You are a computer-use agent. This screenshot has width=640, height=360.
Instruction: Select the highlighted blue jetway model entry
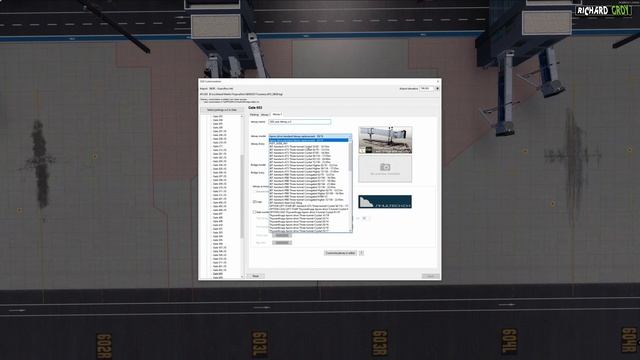pos(309,140)
